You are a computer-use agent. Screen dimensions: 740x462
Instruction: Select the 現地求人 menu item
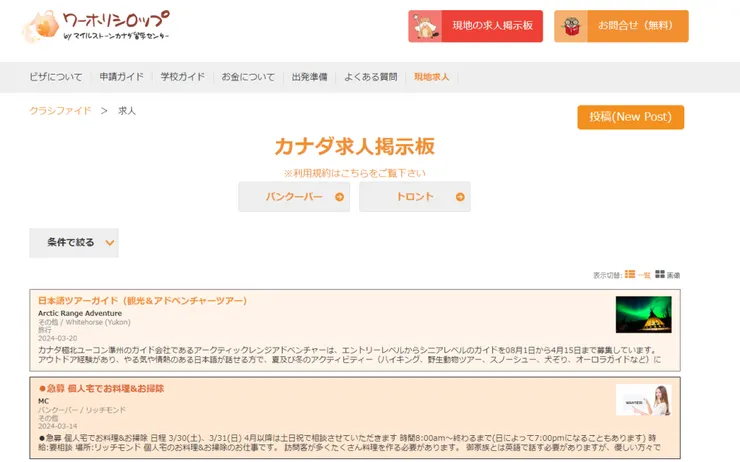coord(431,77)
